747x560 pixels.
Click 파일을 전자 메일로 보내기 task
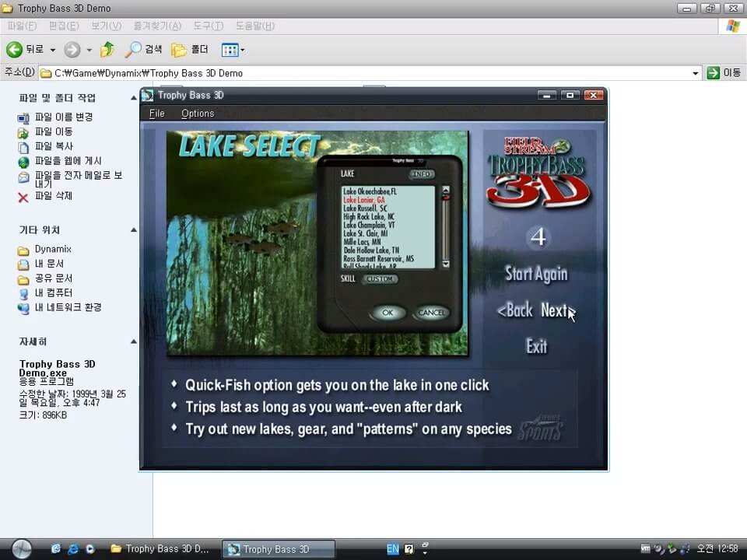(70, 179)
